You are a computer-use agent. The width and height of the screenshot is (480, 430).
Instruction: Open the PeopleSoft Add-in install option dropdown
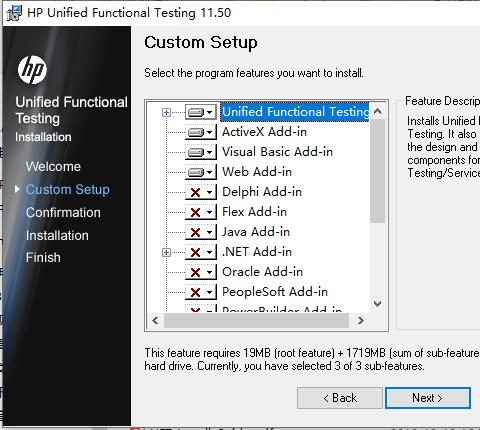[201, 292]
